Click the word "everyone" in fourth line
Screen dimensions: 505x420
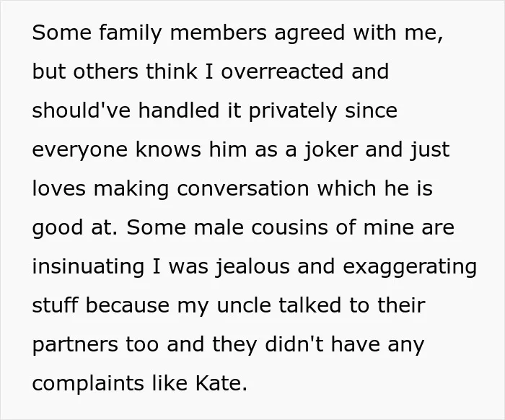coord(80,150)
